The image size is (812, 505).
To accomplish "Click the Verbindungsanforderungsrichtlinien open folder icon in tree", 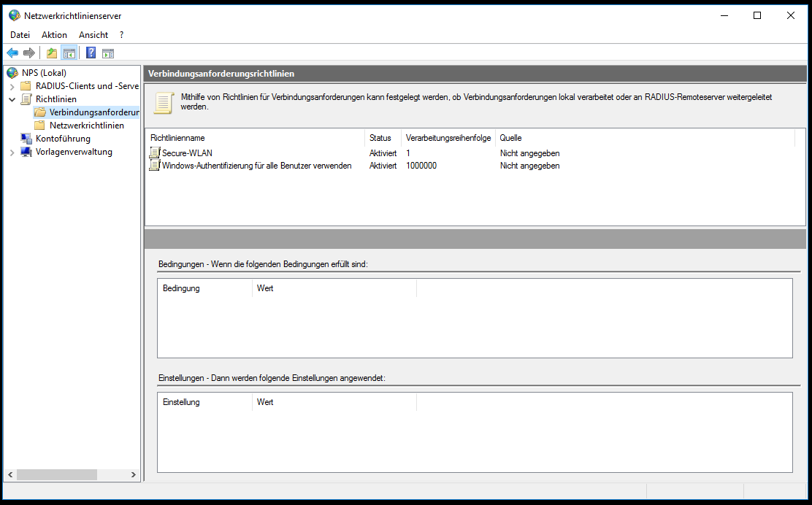I will [x=40, y=112].
